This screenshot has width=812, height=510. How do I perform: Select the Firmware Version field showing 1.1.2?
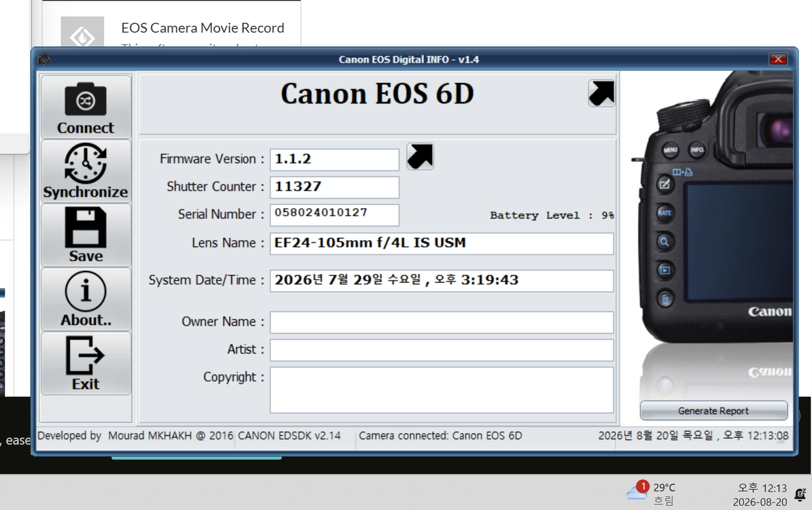tap(334, 160)
